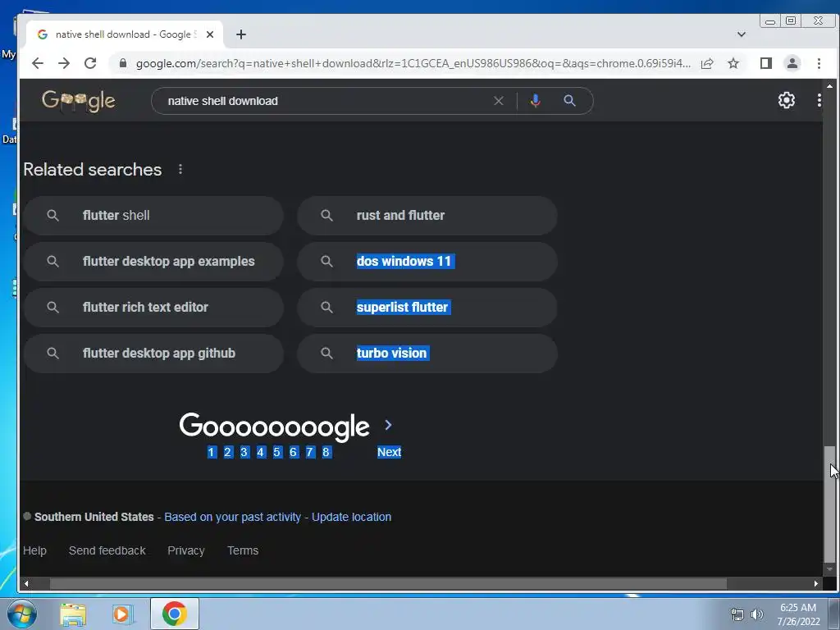
Task: Click horizontal scroll right arrow
Action: click(816, 583)
